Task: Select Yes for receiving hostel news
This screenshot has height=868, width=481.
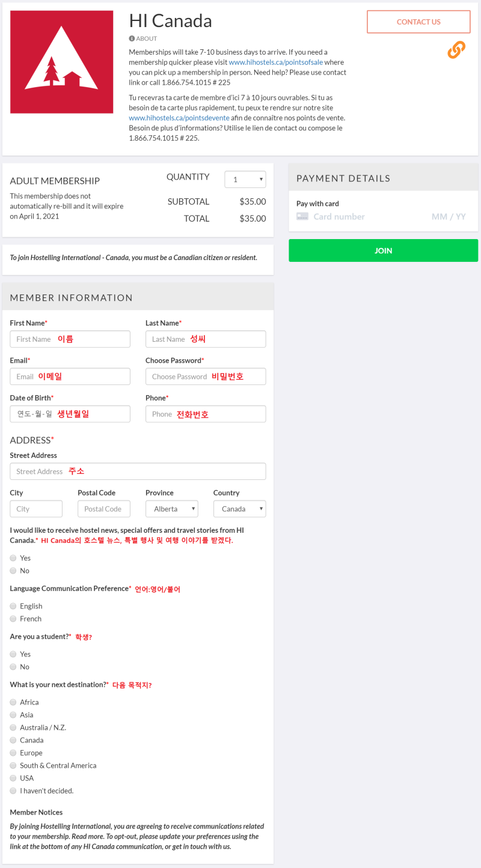Action: [x=13, y=558]
